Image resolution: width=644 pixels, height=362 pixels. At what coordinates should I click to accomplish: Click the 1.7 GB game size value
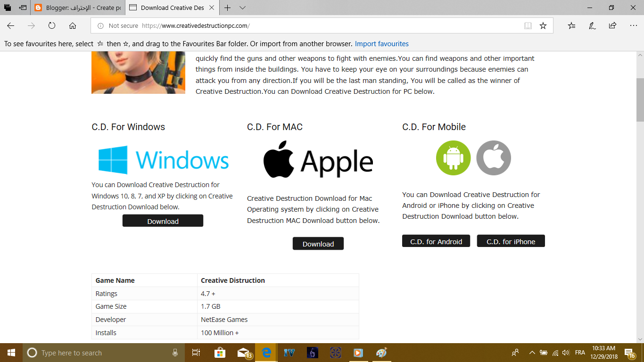tap(278, 306)
